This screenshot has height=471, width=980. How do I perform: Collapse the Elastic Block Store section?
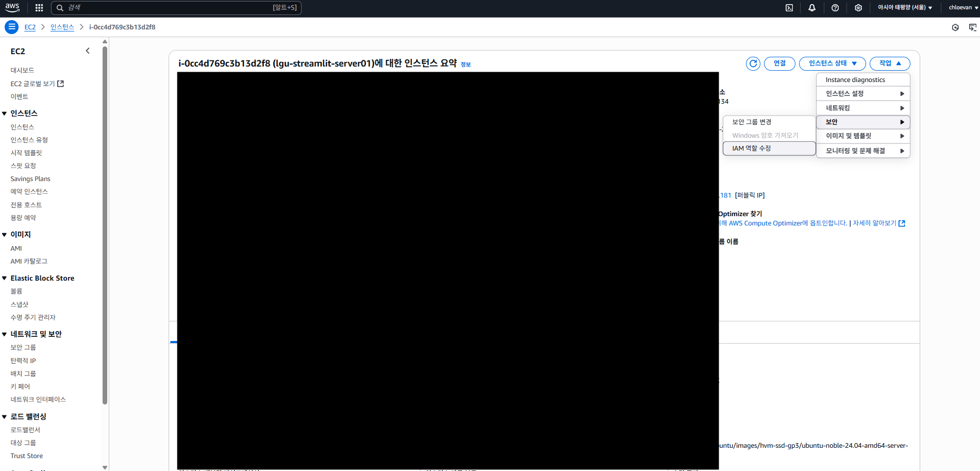4,278
